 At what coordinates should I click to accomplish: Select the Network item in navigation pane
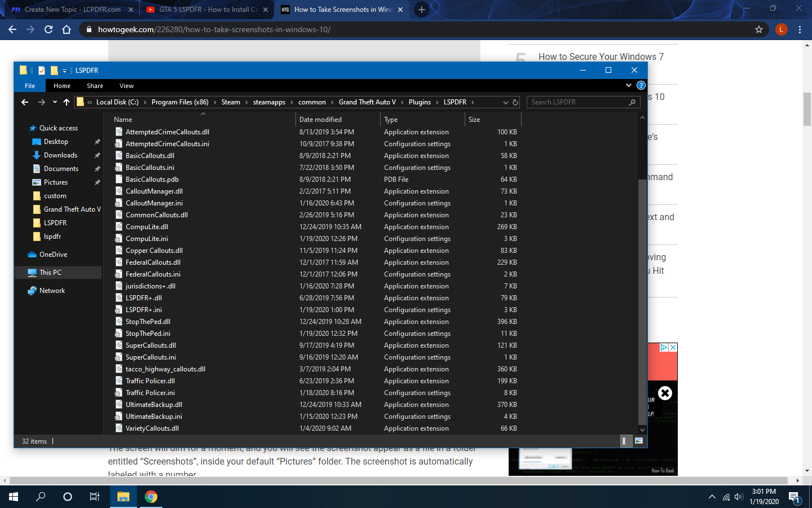tap(52, 291)
